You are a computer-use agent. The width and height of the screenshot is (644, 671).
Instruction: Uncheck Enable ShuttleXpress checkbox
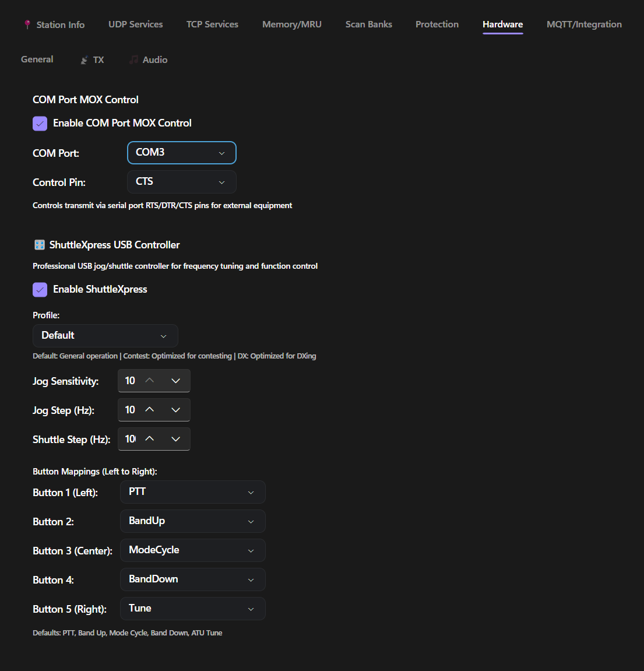point(40,289)
